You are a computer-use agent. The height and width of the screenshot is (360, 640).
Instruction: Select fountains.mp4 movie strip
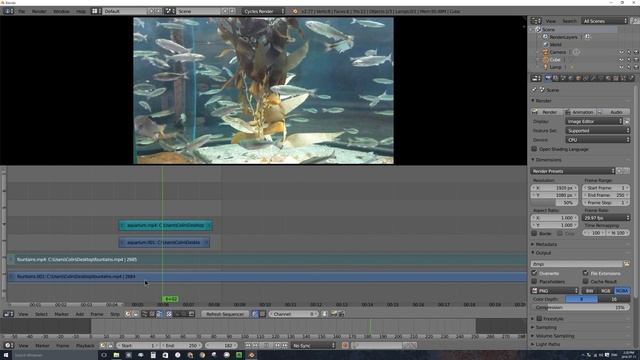tap(267, 259)
